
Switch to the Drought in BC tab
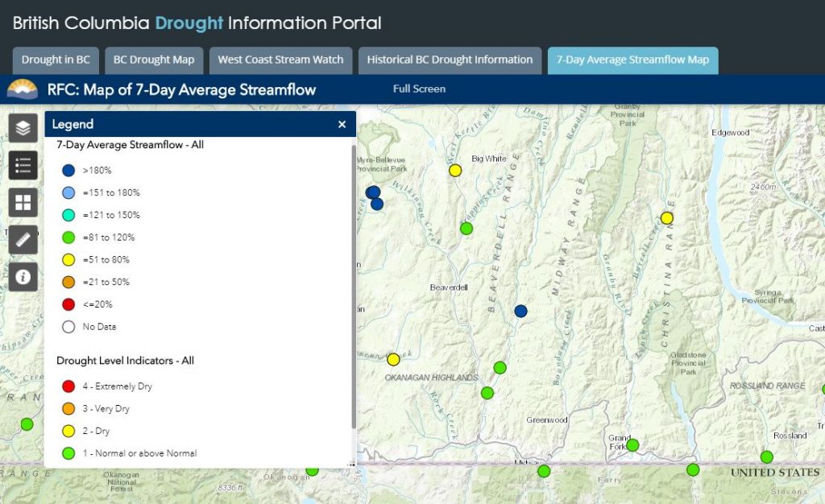[x=56, y=60]
